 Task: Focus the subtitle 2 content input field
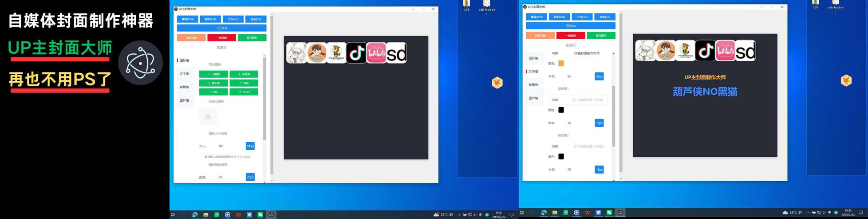pyautogui.click(x=589, y=146)
